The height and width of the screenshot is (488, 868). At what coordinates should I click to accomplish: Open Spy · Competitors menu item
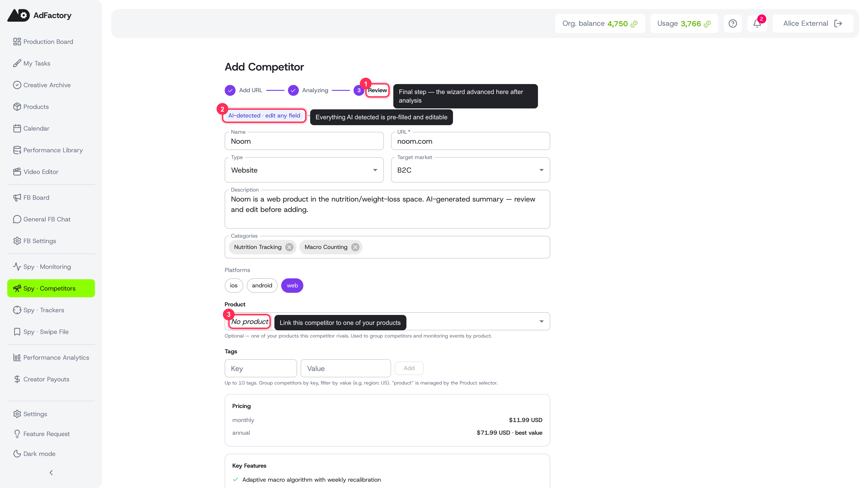tap(51, 288)
